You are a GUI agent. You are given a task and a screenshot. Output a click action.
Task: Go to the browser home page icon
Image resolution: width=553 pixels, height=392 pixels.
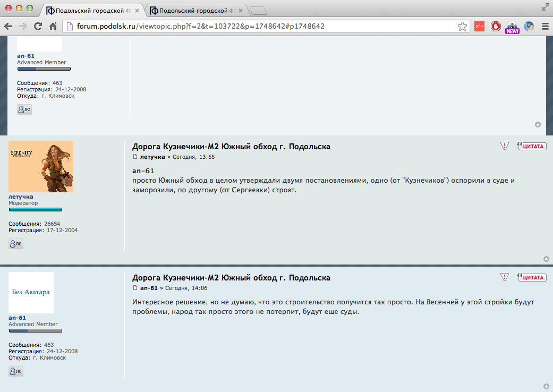tap(53, 27)
